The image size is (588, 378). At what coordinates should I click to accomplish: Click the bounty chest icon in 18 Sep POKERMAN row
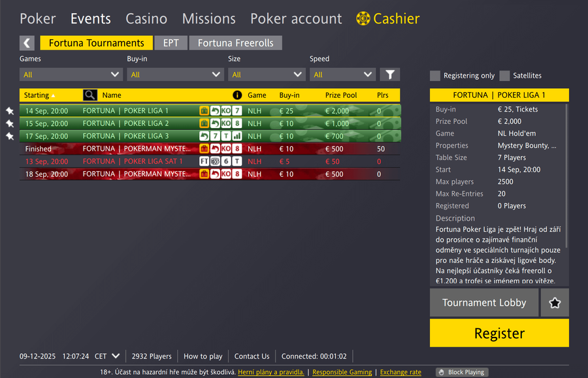pos(204,174)
